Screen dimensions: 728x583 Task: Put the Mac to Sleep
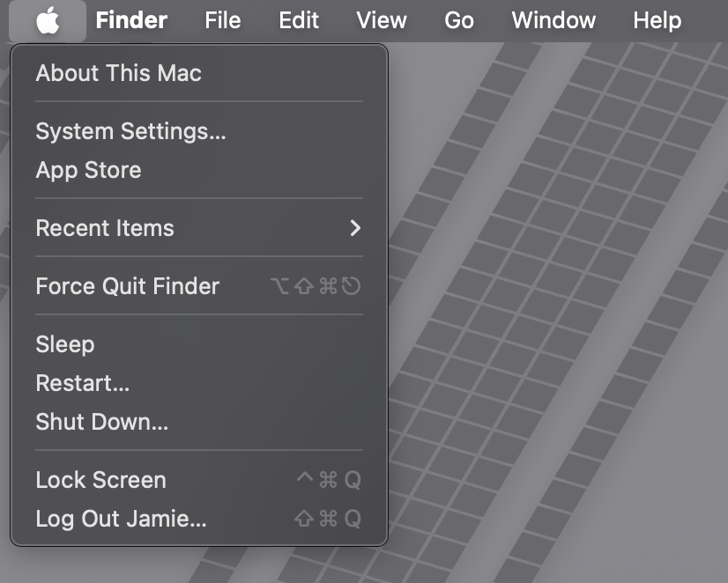pyautogui.click(x=64, y=344)
